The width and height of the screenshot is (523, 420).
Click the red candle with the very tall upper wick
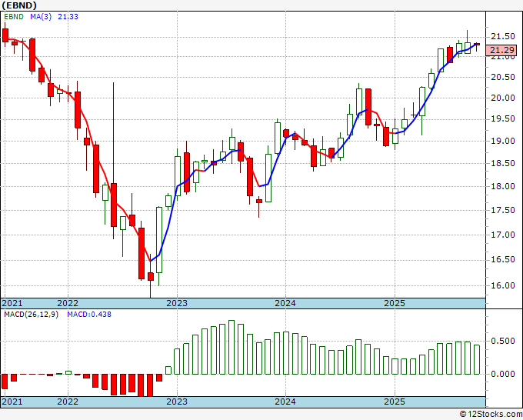(114, 205)
